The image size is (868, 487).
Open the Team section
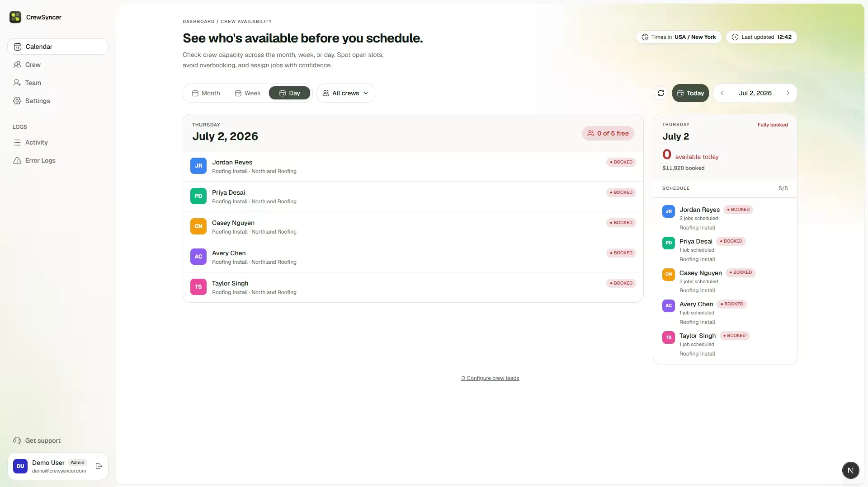pyautogui.click(x=58, y=83)
